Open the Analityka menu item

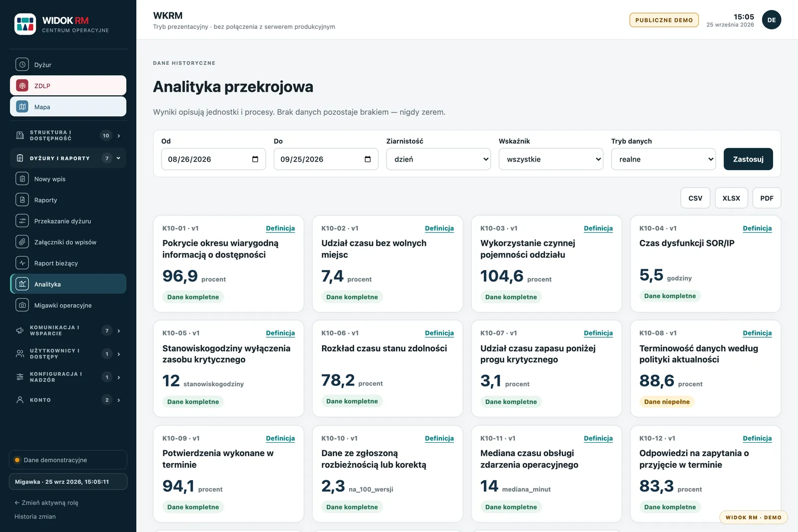68,284
